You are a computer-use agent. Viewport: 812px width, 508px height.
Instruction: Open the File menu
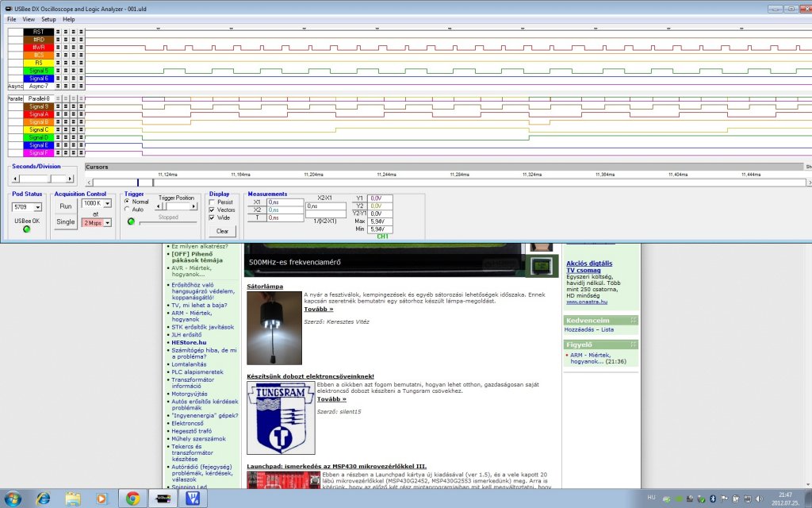pyautogui.click(x=12, y=19)
